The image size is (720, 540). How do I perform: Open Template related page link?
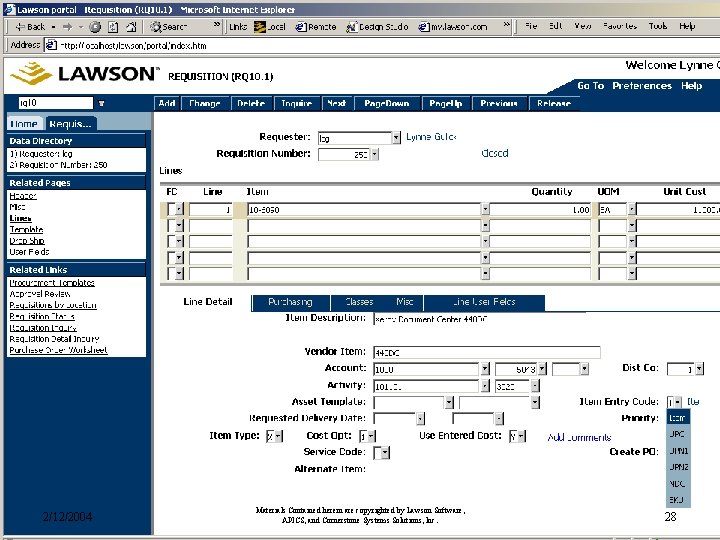26,230
